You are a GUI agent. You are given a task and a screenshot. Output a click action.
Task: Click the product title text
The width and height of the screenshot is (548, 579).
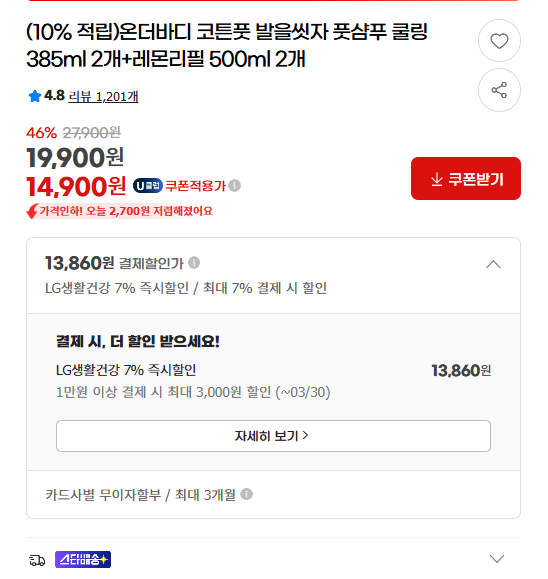coord(227,45)
